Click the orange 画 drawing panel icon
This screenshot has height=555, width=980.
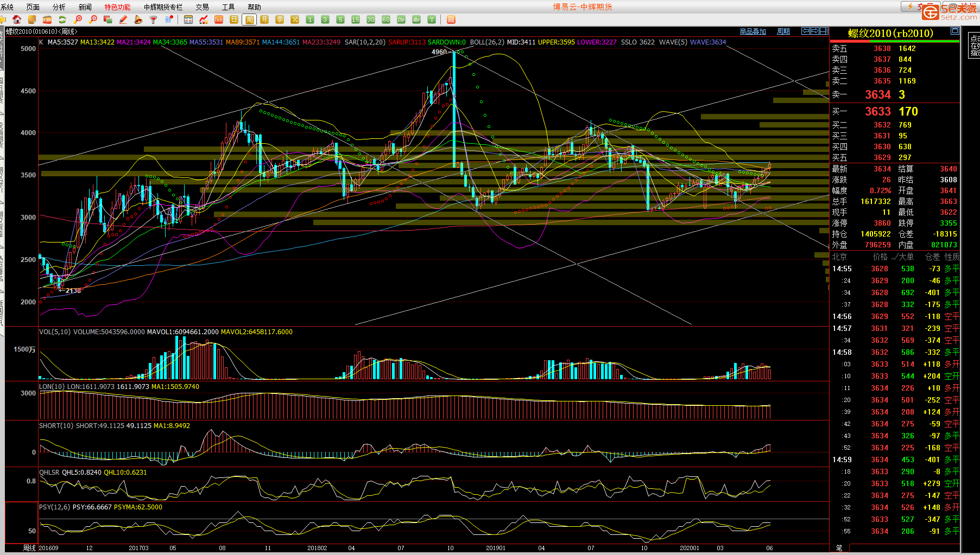point(451,20)
